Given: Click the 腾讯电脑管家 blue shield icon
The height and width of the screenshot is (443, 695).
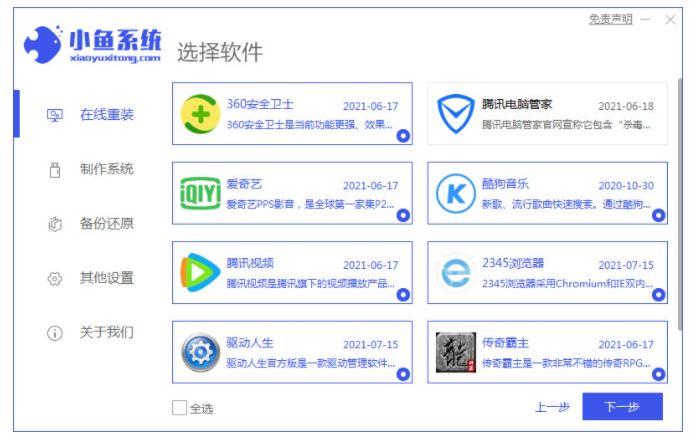Looking at the screenshot, I should click(456, 114).
